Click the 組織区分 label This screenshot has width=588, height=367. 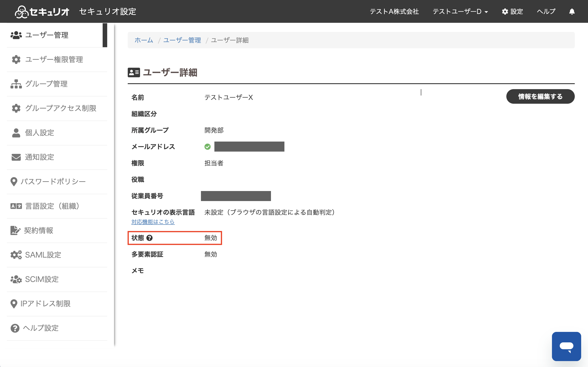[x=144, y=114]
